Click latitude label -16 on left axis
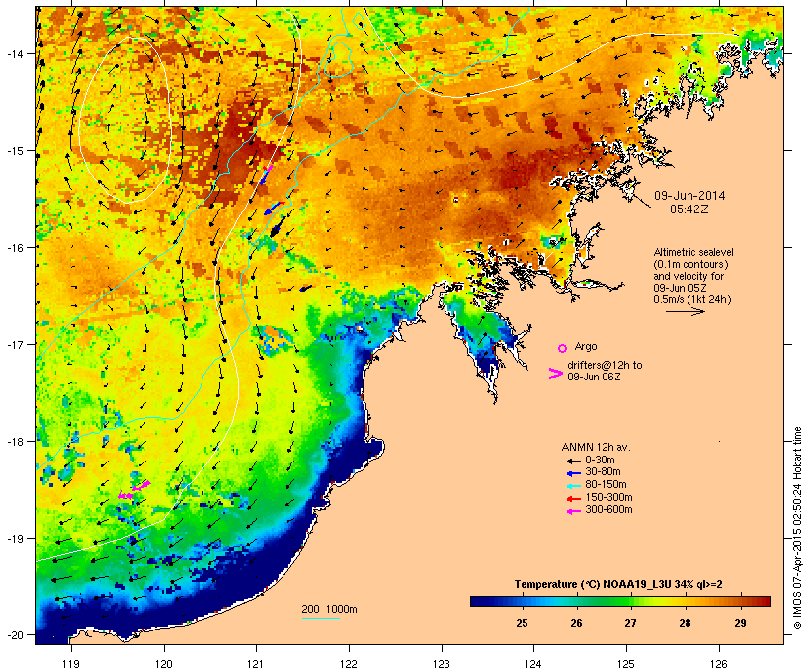Image resolution: width=810 pixels, height=672 pixels. point(16,248)
